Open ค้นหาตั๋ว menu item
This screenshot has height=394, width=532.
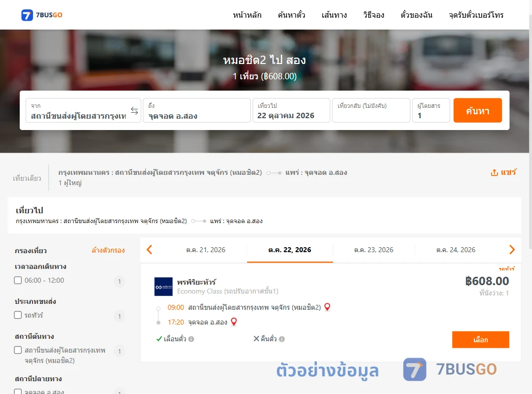click(292, 15)
